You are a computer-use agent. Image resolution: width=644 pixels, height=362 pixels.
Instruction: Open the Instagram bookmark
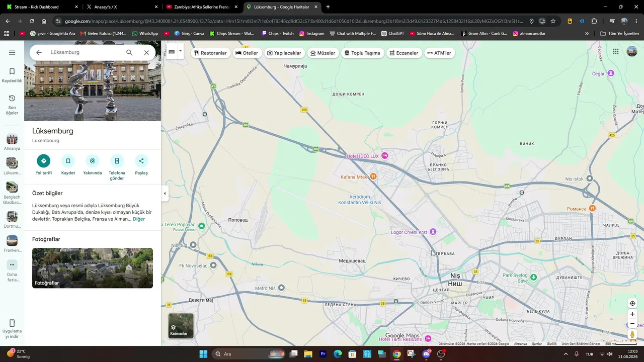311,34
